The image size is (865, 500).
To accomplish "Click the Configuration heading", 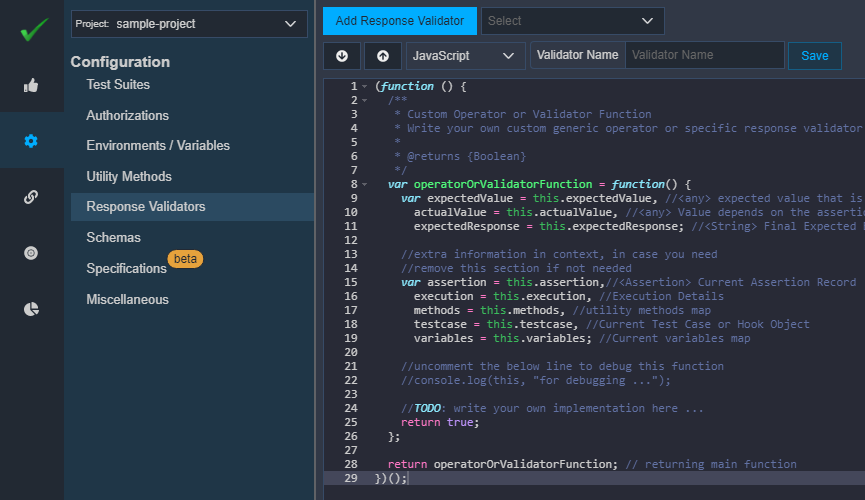I will 120,62.
